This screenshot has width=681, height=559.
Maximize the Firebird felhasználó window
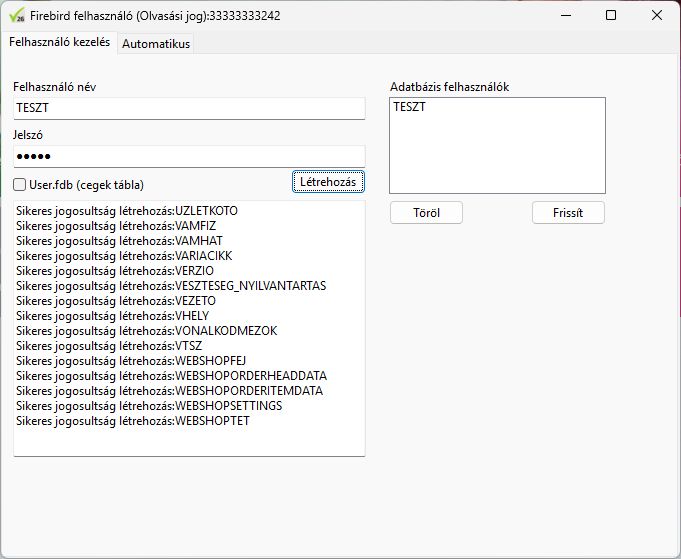tap(611, 15)
